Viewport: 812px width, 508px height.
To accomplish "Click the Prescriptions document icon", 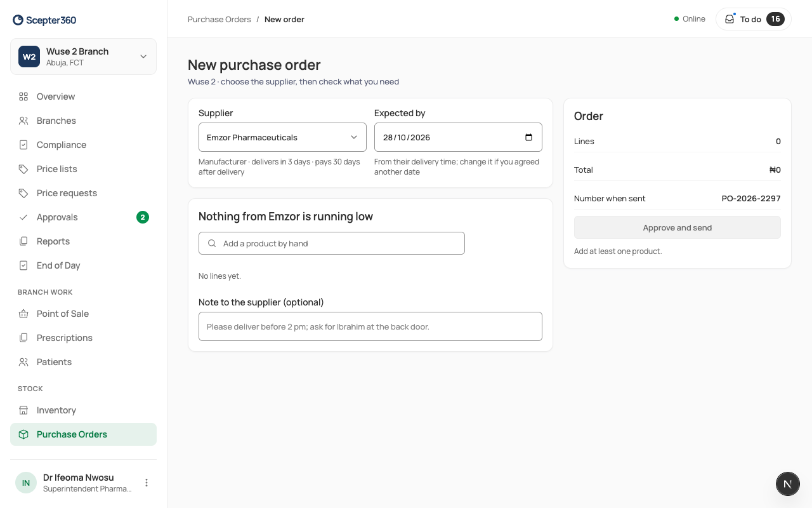I will point(23,338).
